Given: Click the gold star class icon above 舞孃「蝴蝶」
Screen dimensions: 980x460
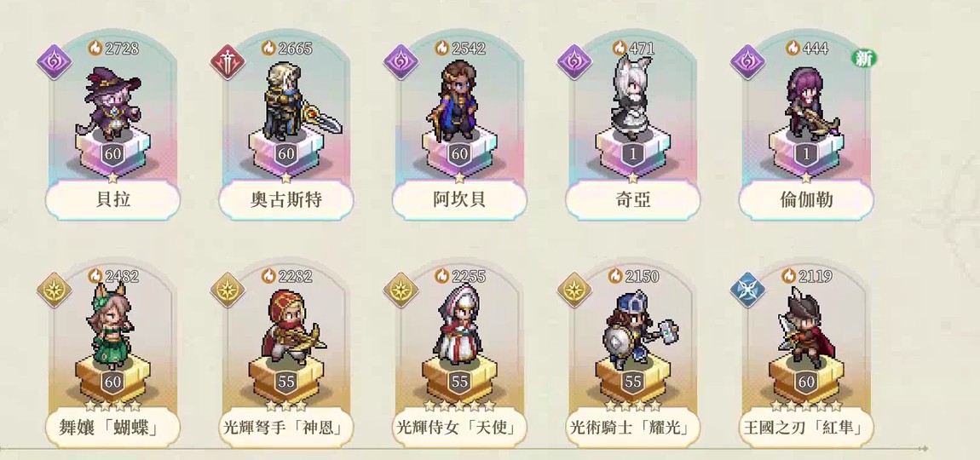Looking at the screenshot, I should click(54, 290).
